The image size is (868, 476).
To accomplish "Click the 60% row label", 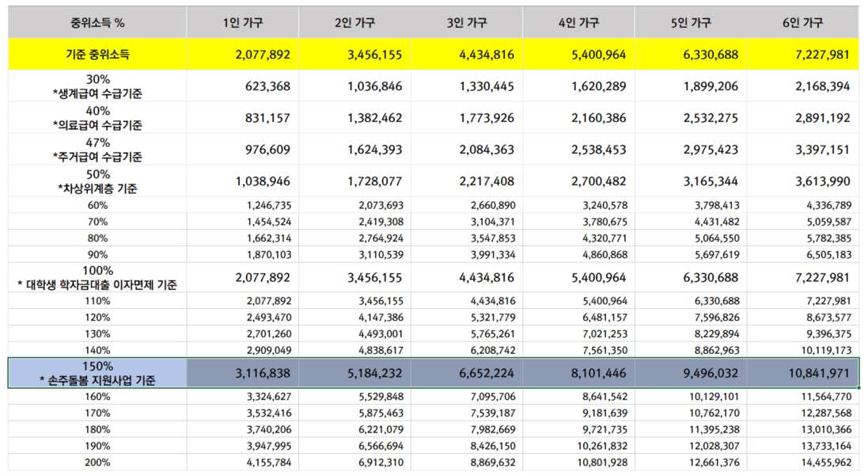I will click(97, 205).
